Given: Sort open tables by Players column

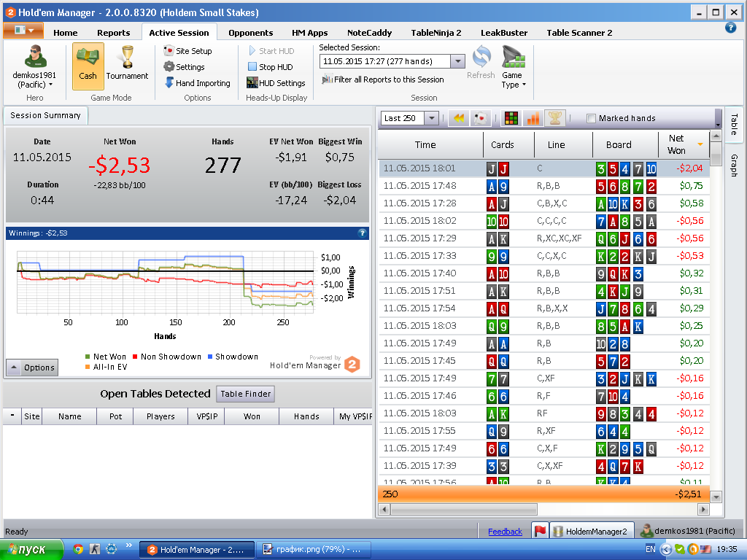Looking at the screenshot, I should point(160,416).
